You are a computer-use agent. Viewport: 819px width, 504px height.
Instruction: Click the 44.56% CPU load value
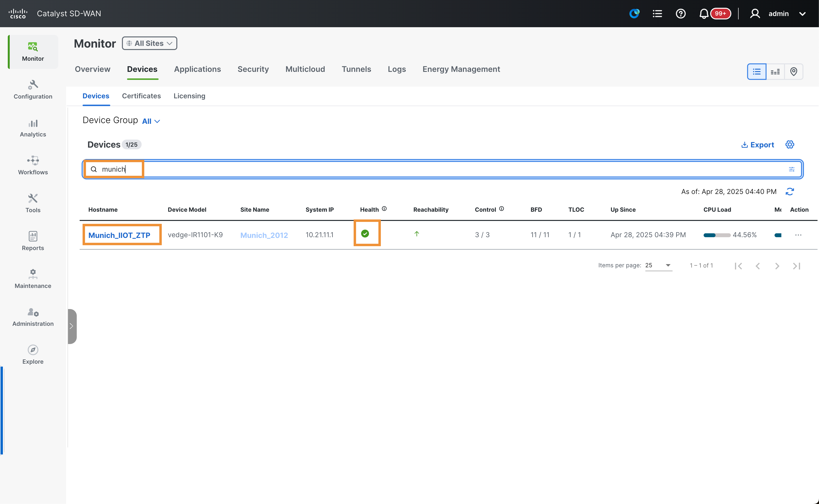point(745,235)
